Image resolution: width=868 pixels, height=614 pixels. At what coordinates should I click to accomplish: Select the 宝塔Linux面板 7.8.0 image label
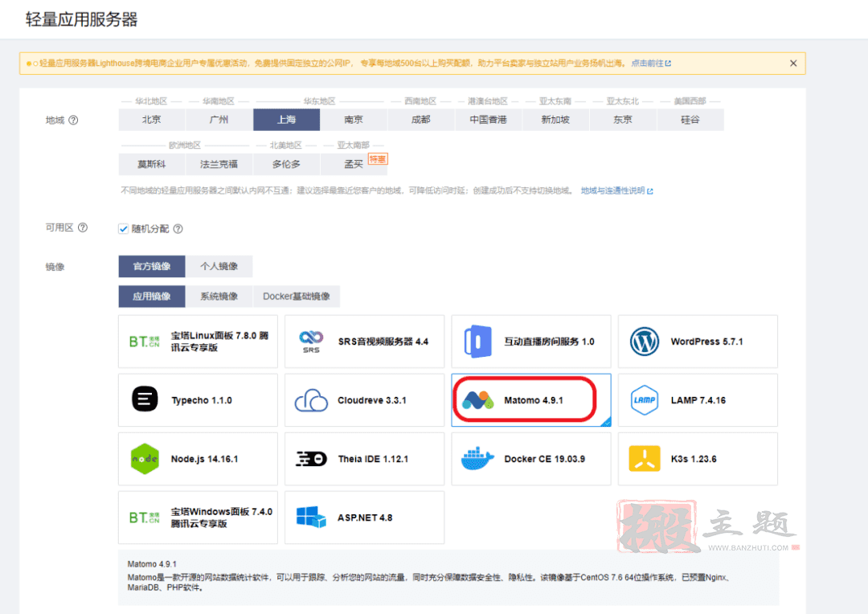point(219,342)
